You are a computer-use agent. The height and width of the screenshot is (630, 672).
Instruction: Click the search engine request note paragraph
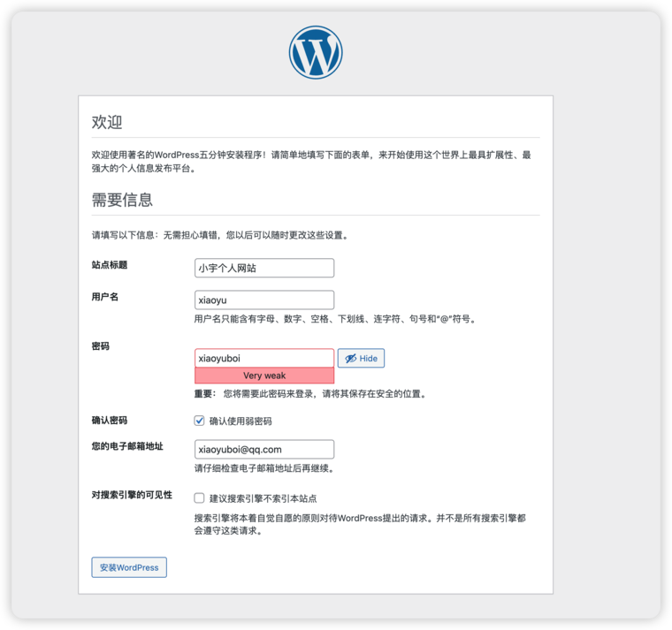(x=360, y=524)
